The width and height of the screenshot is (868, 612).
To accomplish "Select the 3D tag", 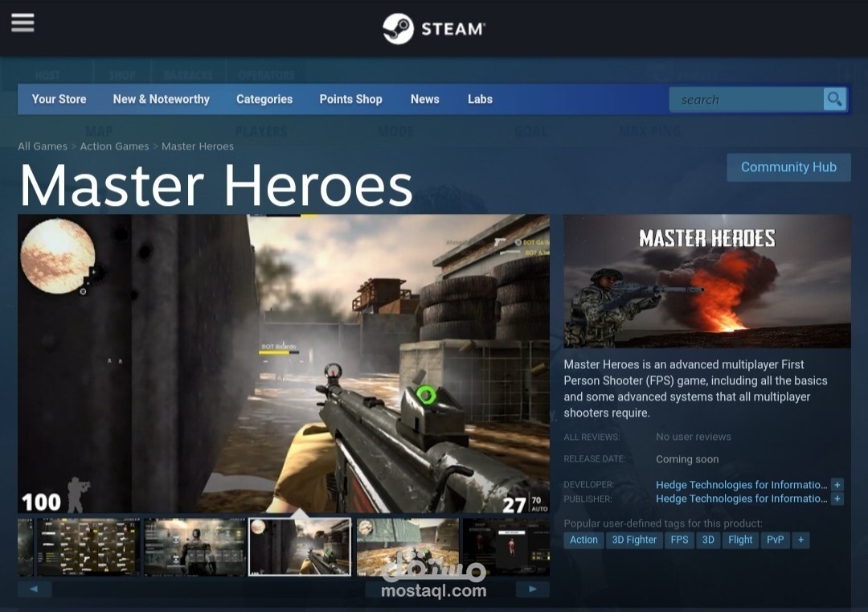I will coord(708,540).
